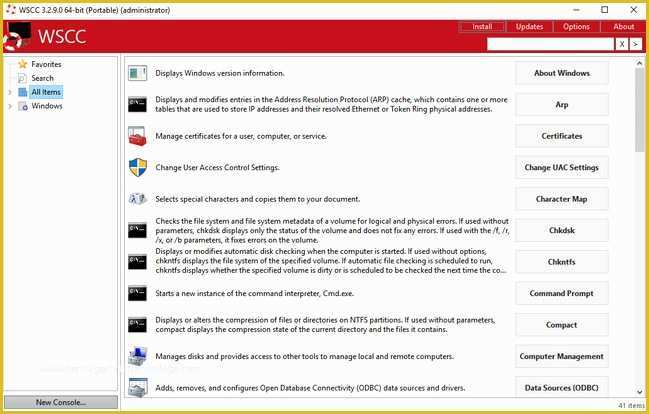Screen dimensions: 649x414
Task: Expand the Windows tree node
Action: coord(10,106)
